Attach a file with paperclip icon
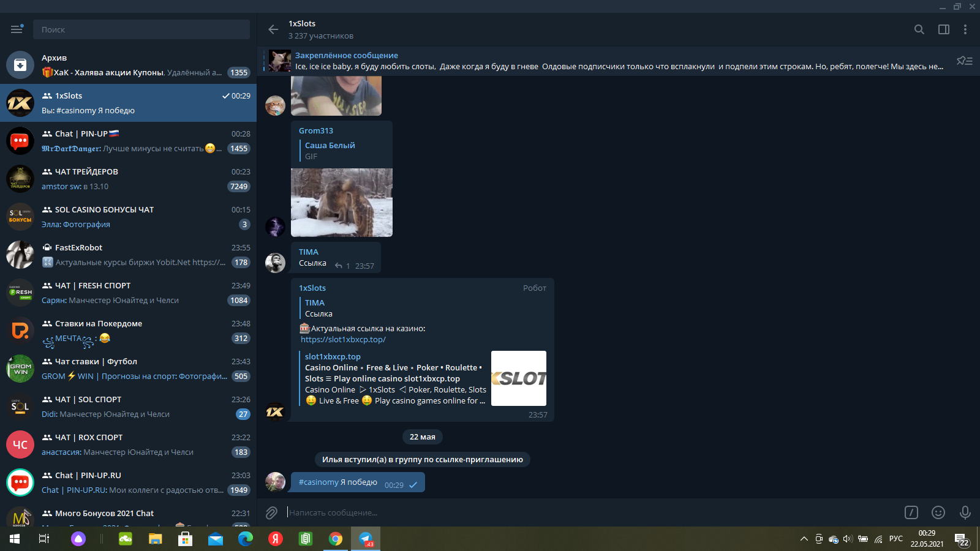Image resolution: width=980 pixels, height=551 pixels. tap(271, 512)
